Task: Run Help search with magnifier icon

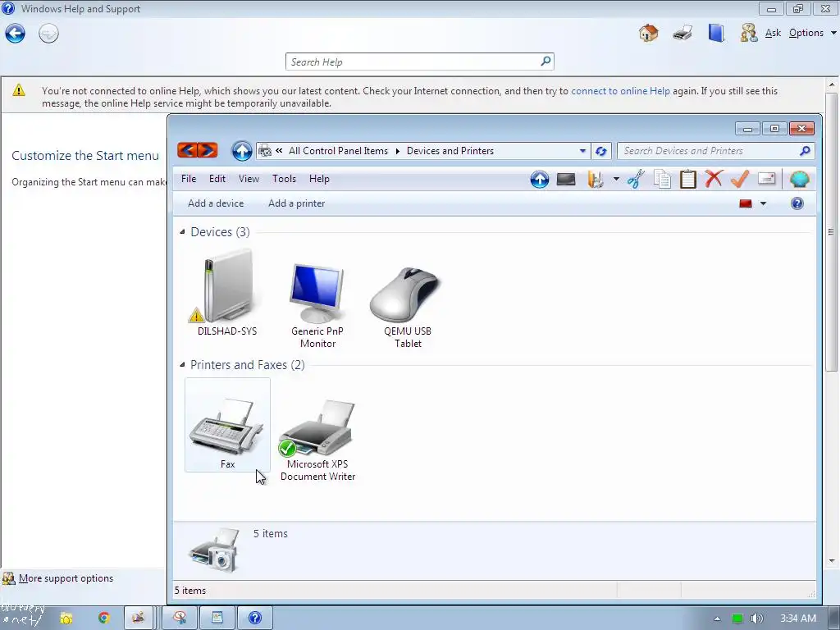Action: click(x=546, y=61)
